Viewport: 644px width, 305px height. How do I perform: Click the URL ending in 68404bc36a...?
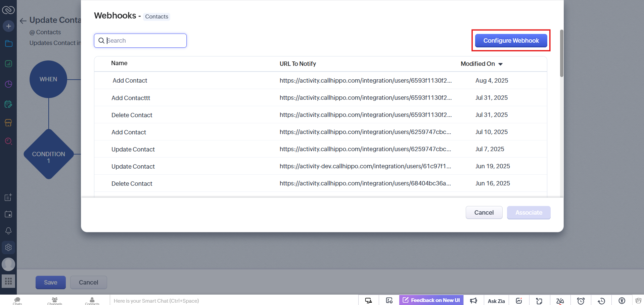click(x=365, y=183)
